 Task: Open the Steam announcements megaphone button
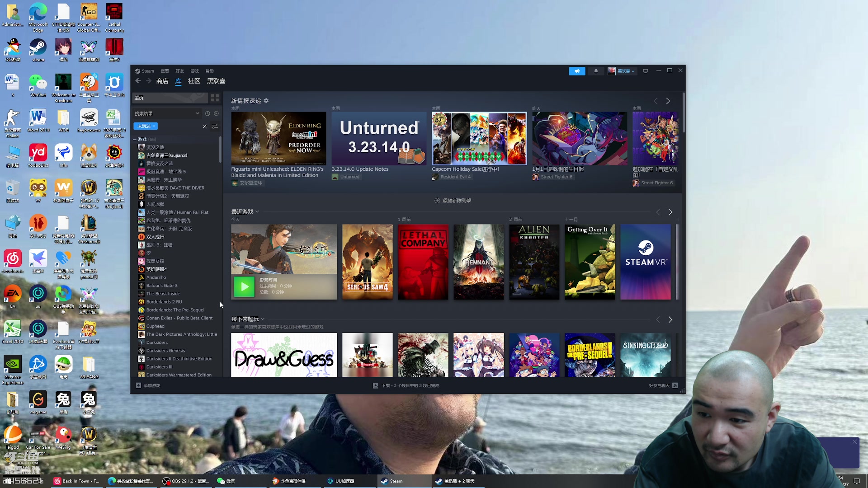tap(577, 71)
